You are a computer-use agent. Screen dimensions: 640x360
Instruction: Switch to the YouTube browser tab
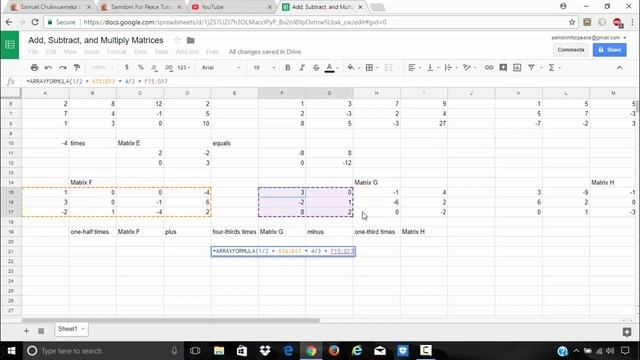coord(231,7)
